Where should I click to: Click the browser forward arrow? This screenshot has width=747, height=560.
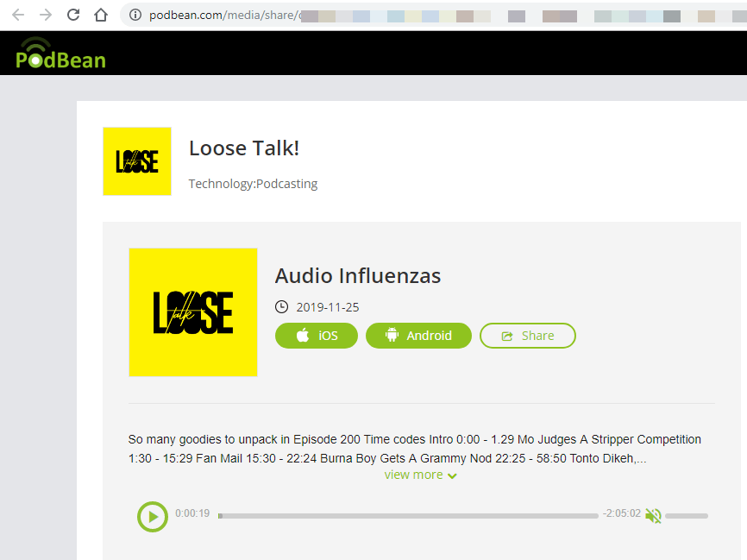click(x=45, y=16)
